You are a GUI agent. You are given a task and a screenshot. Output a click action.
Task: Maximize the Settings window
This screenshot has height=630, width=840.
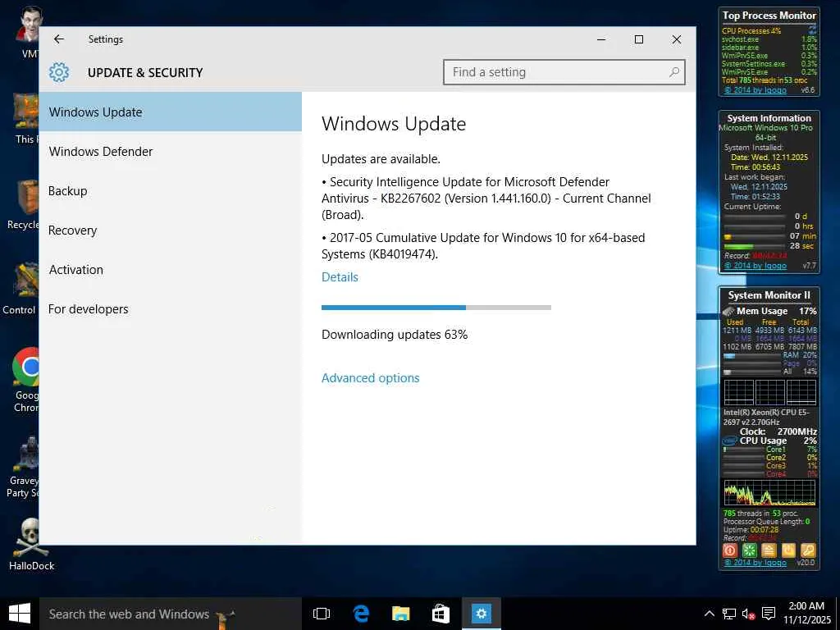click(x=638, y=39)
